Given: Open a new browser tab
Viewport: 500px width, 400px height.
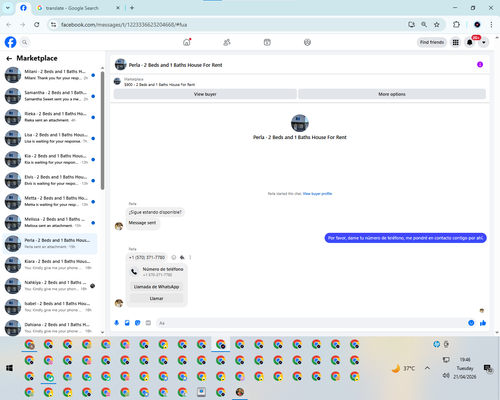Looking at the screenshot, I should 132,8.
